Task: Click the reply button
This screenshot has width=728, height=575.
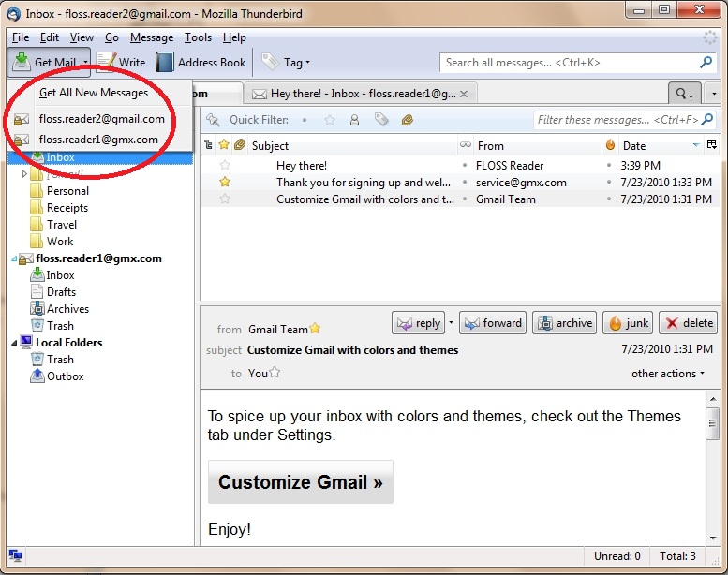Action: 418,323
